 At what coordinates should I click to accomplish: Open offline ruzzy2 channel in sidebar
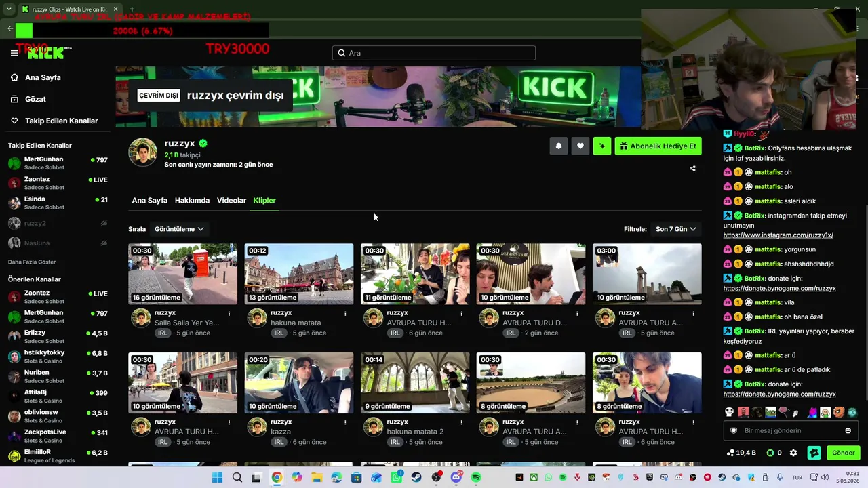tap(58, 223)
